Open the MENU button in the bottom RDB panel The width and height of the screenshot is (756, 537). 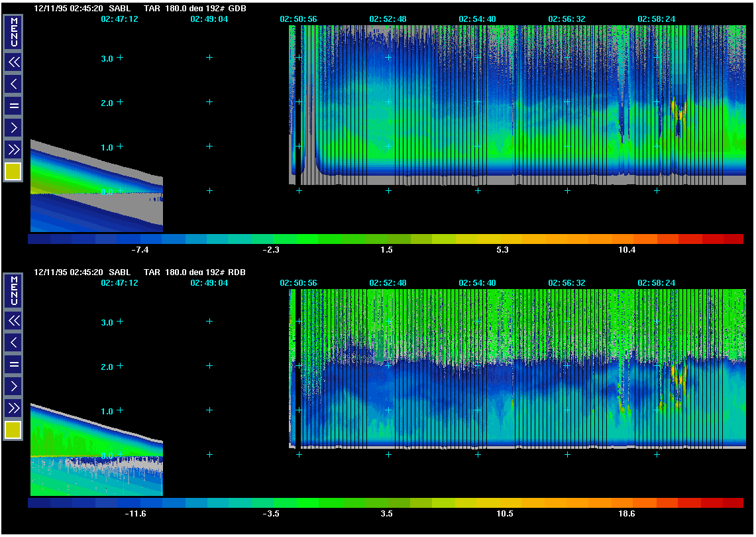(13, 291)
